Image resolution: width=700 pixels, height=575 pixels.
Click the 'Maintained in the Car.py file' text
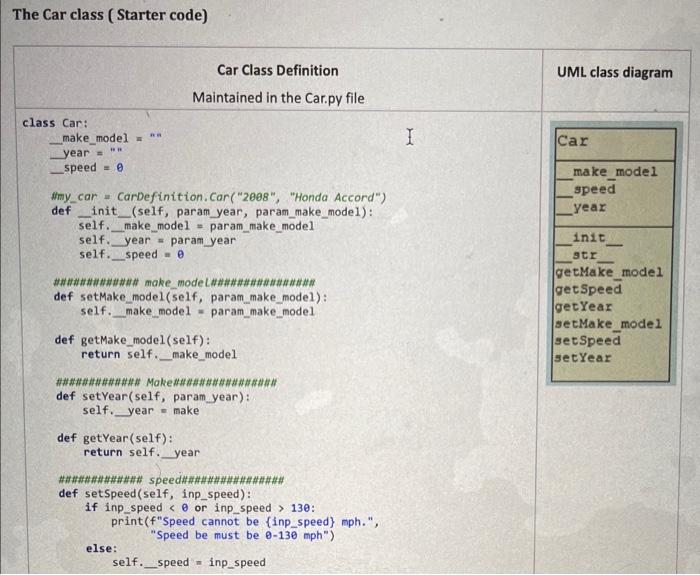pos(278,98)
